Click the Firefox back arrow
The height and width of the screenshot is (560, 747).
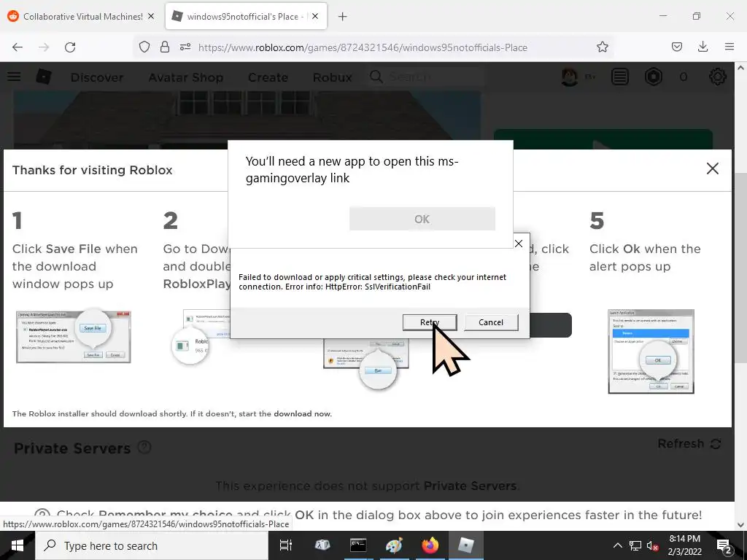18,47
